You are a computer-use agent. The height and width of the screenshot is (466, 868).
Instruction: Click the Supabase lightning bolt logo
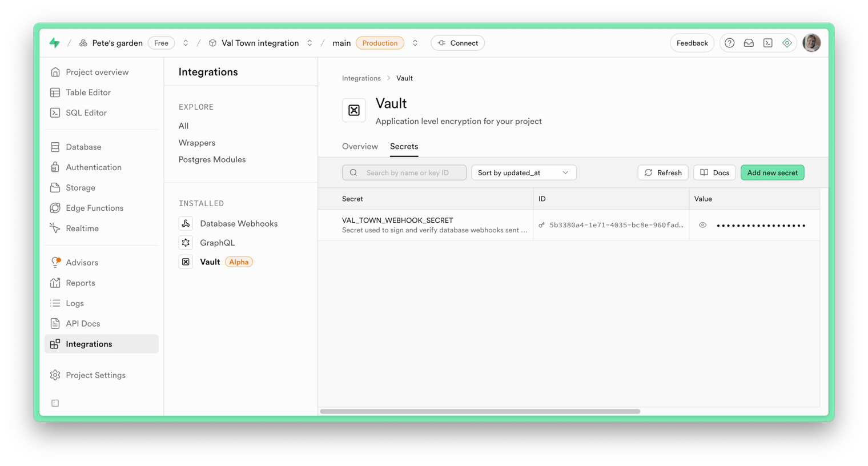coord(55,43)
